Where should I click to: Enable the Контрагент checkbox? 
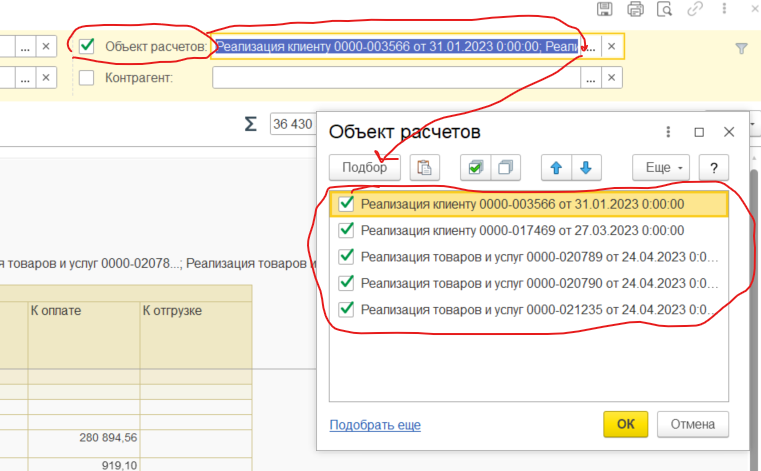tap(87, 78)
